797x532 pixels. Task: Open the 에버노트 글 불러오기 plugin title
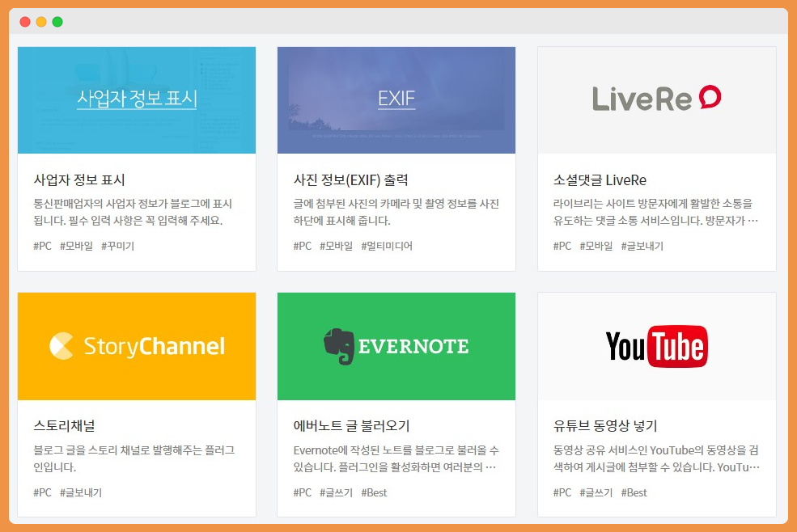pos(351,426)
